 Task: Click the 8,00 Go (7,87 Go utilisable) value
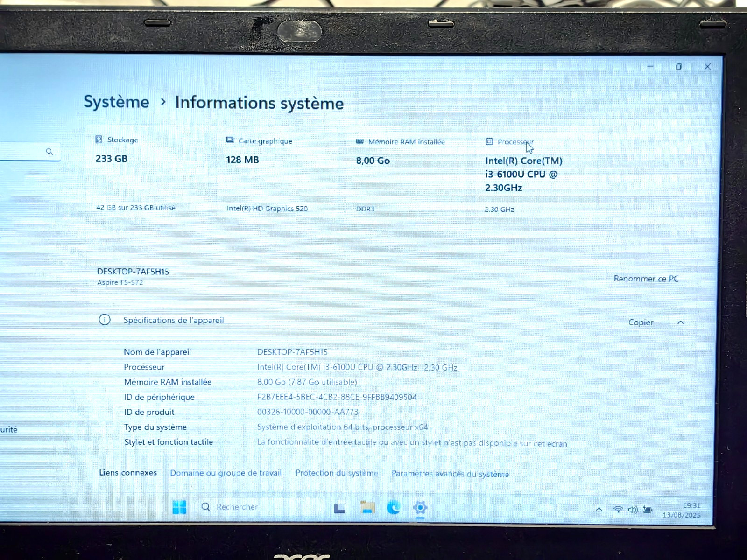click(x=307, y=382)
